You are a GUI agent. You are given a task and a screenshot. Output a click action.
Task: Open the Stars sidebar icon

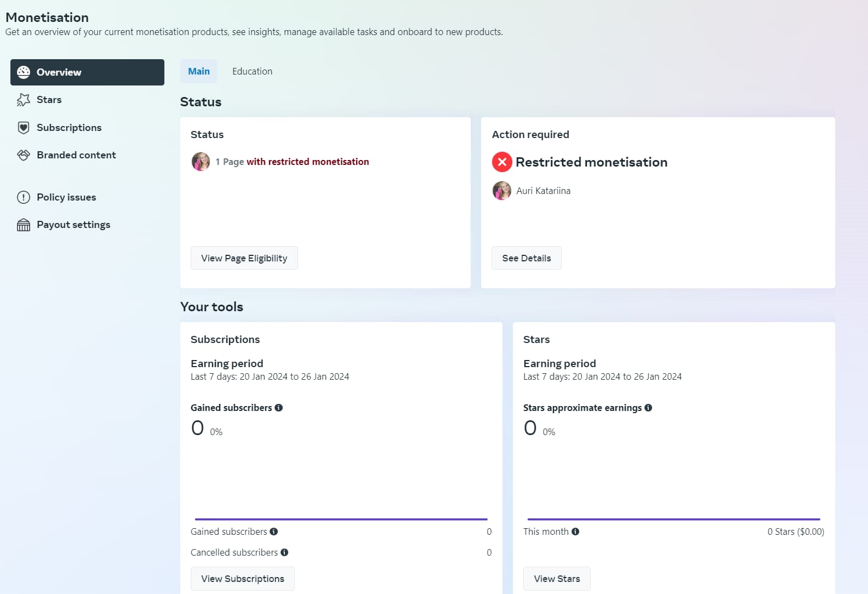point(23,100)
